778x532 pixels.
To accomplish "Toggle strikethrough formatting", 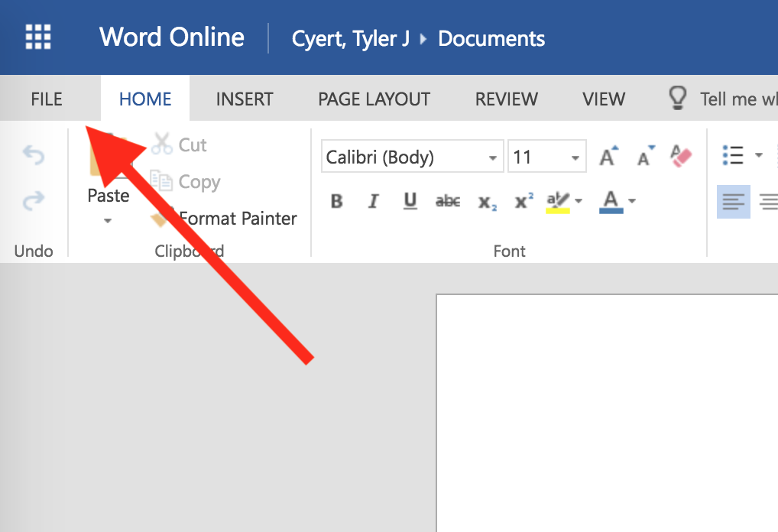I will point(448,201).
